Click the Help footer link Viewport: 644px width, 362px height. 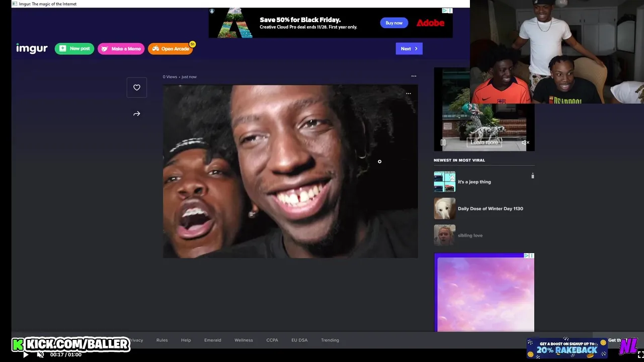click(186, 340)
